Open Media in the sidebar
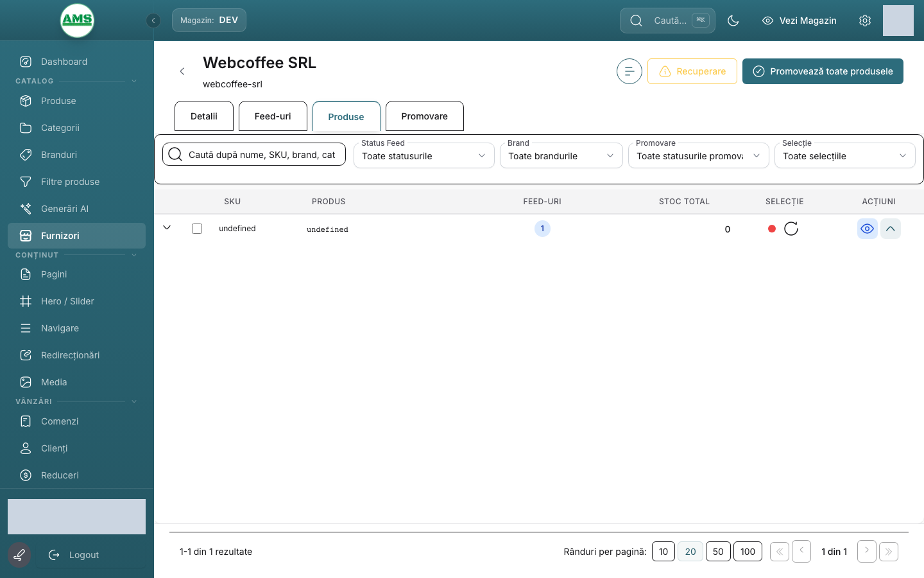 click(x=76, y=382)
